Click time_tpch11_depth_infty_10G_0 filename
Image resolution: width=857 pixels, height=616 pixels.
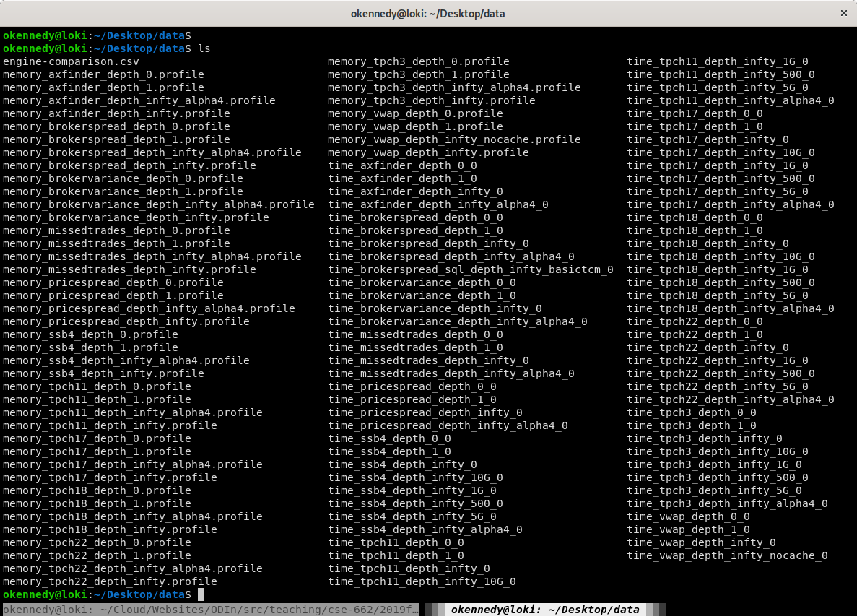pyautogui.click(x=422, y=581)
